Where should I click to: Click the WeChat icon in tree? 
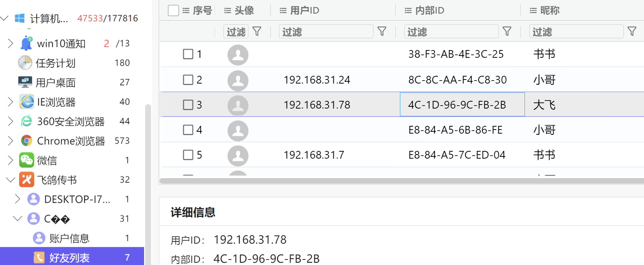point(26,160)
